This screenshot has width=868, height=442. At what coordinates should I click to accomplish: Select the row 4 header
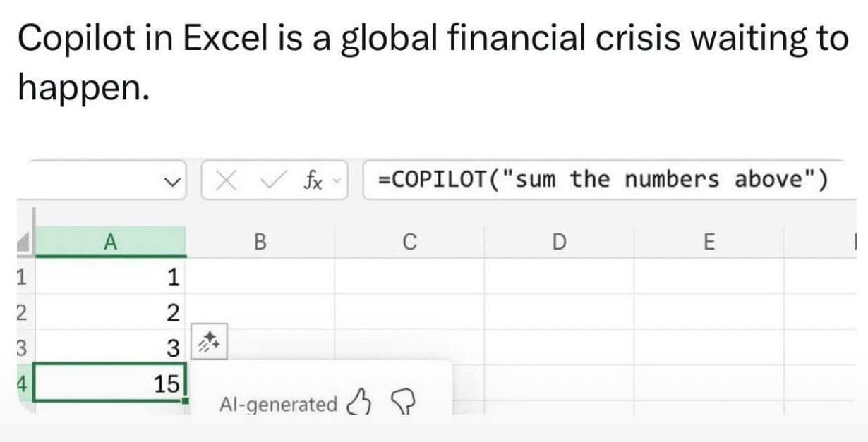pos(17,383)
